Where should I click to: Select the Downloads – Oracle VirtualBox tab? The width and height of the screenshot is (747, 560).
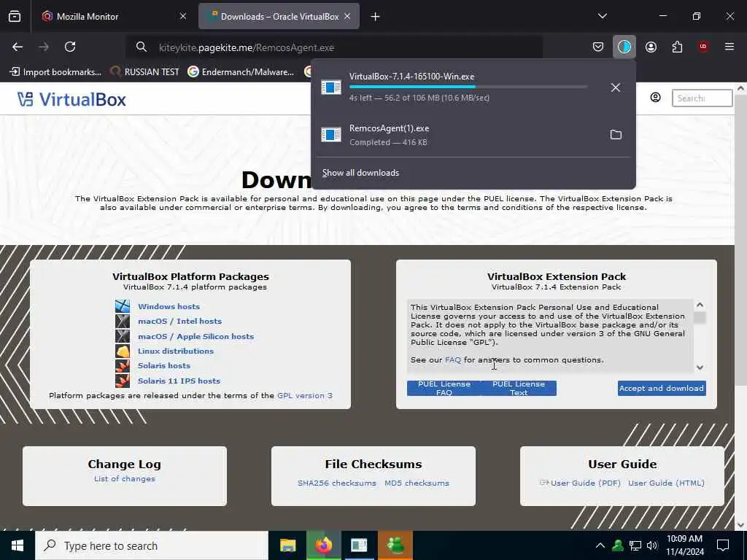tap(279, 17)
